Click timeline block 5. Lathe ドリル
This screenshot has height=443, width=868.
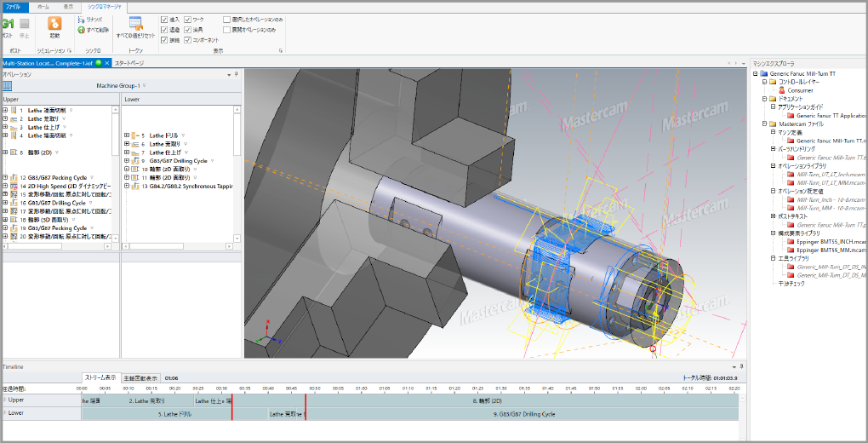tap(175, 414)
